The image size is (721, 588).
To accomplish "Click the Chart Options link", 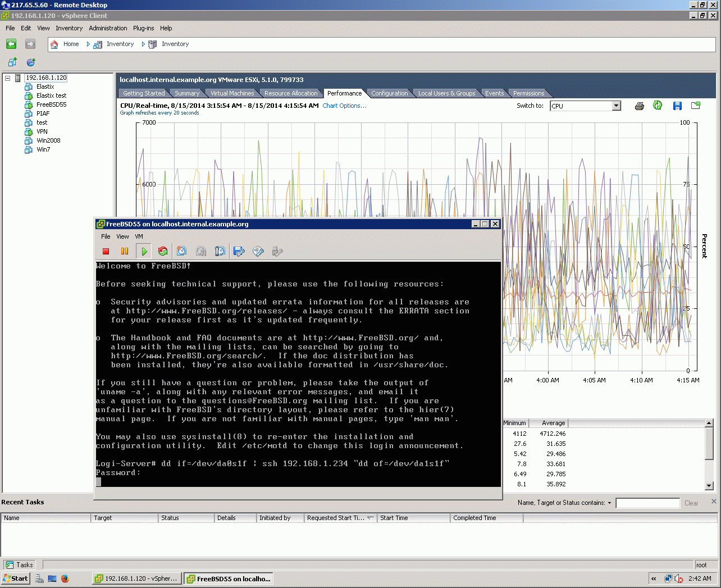I will click(344, 106).
